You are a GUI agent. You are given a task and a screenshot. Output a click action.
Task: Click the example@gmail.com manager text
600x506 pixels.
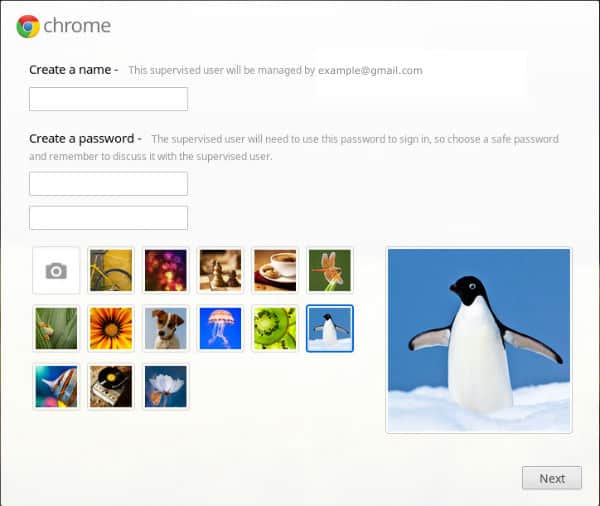coord(370,70)
